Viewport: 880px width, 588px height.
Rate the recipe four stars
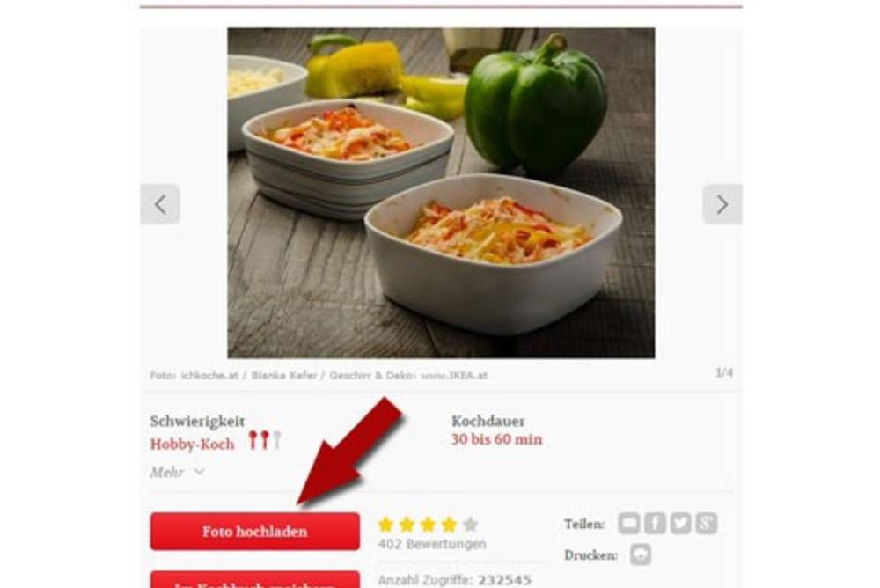pyautogui.click(x=449, y=525)
